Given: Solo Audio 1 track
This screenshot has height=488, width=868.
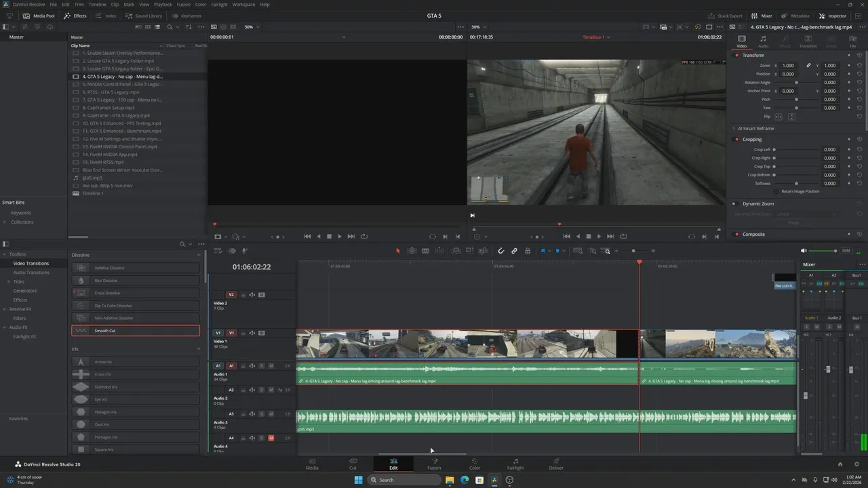Looking at the screenshot, I should pyautogui.click(x=261, y=366).
